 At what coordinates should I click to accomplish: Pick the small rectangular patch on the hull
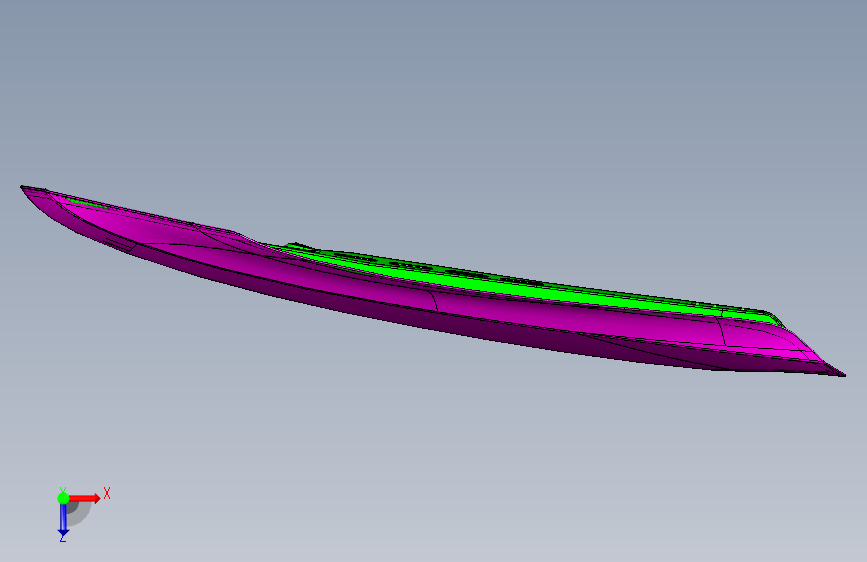[119, 244]
